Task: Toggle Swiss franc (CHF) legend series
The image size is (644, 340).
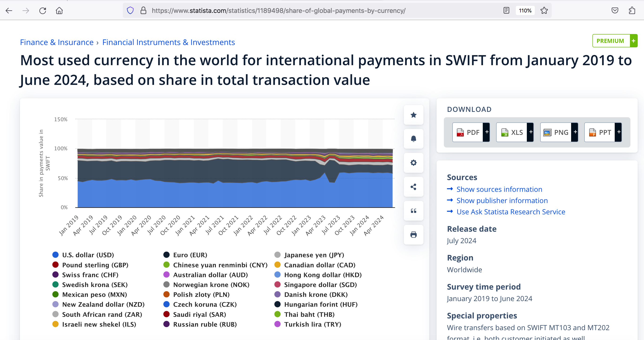Action: 86,275
